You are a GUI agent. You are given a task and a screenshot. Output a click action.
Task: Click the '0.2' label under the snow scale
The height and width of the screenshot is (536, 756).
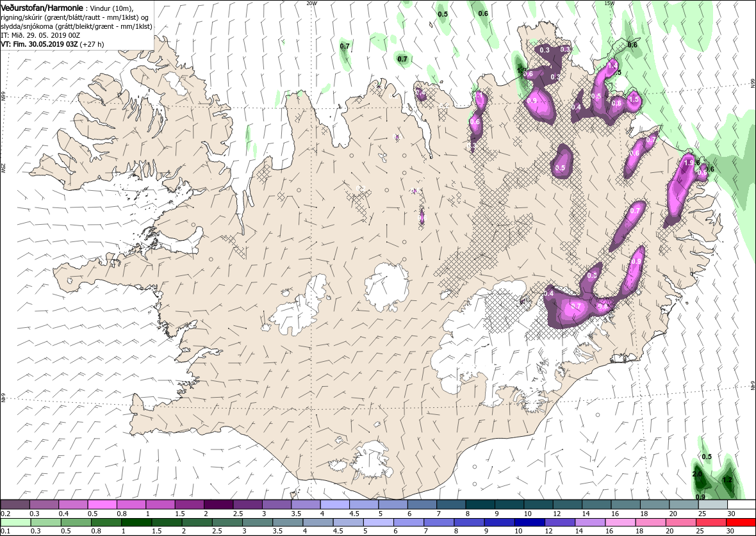pyautogui.click(x=5, y=514)
